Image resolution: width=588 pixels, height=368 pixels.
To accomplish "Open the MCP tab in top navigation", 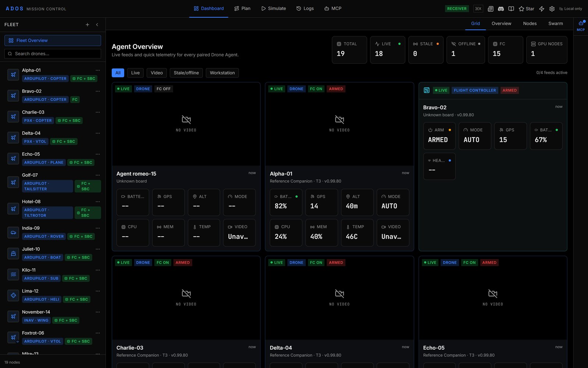I will pyautogui.click(x=333, y=8).
